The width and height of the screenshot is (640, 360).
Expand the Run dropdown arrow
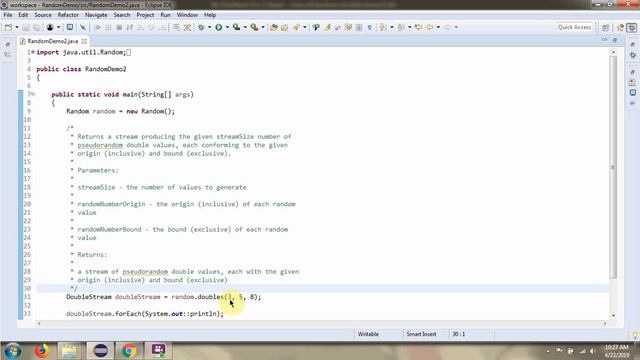pyautogui.click(x=227, y=27)
